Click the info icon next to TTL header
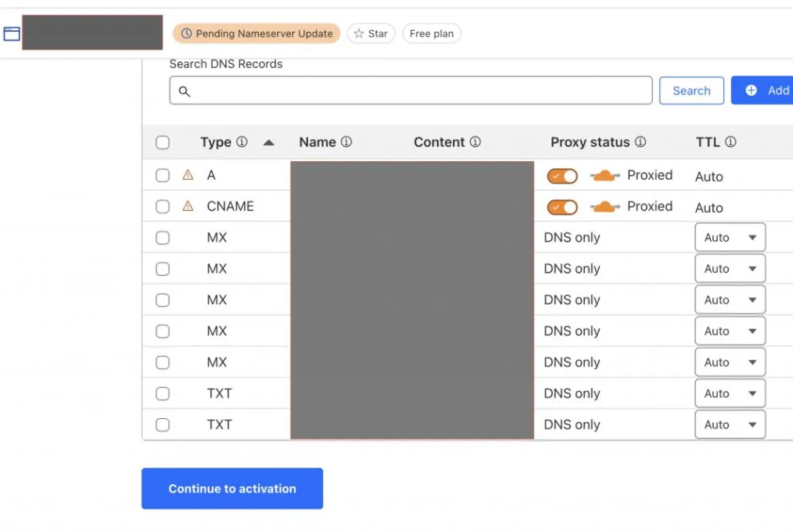The image size is (793, 532). pyautogui.click(x=730, y=142)
